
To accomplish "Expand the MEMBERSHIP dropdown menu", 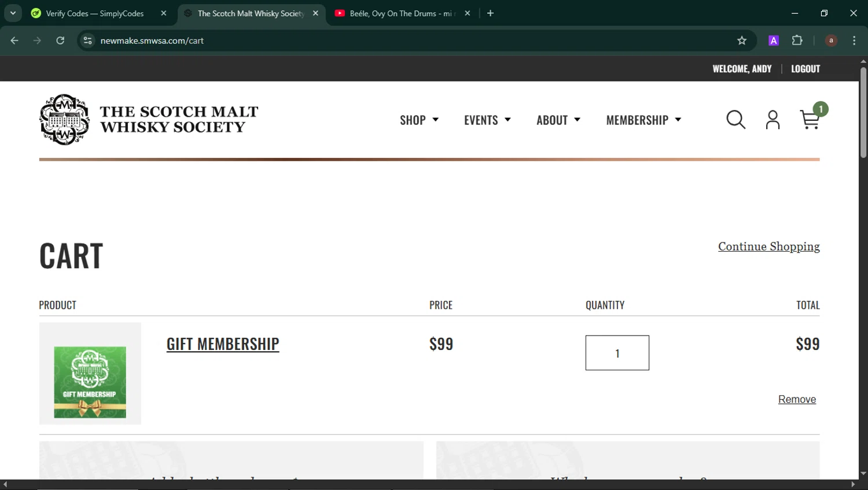I will pyautogui.click(x=643, y=120).
